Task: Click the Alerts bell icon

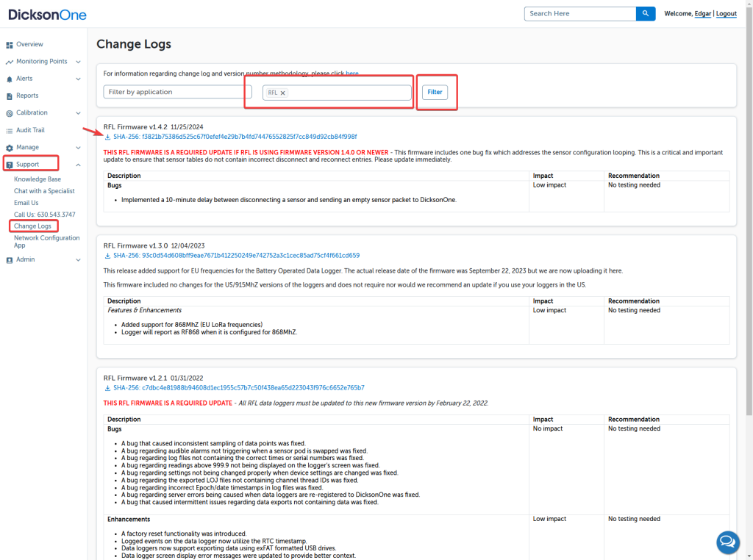Action: (10, 79)
